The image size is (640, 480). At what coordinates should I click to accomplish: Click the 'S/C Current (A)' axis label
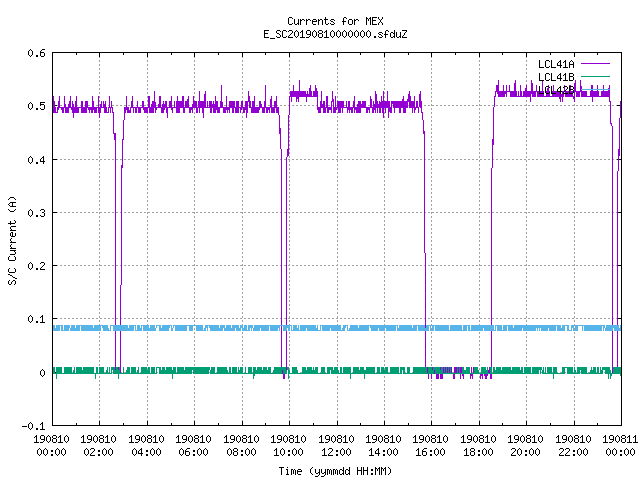coord(12,240)
